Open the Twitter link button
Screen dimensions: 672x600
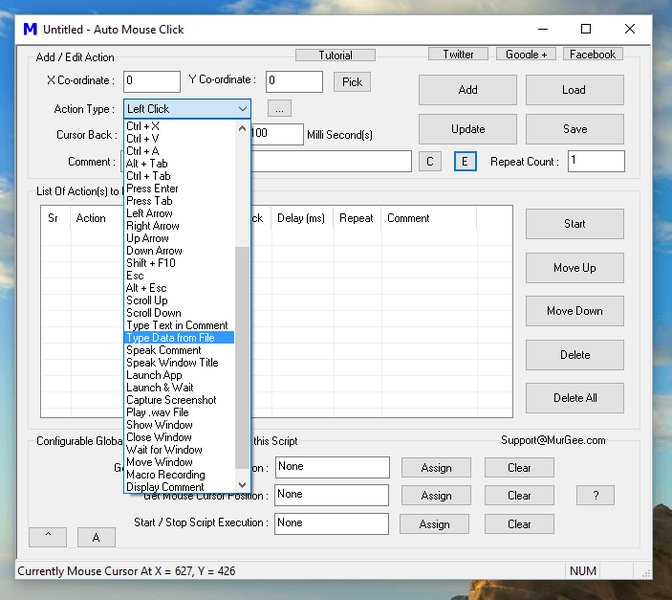coord(458,54)
